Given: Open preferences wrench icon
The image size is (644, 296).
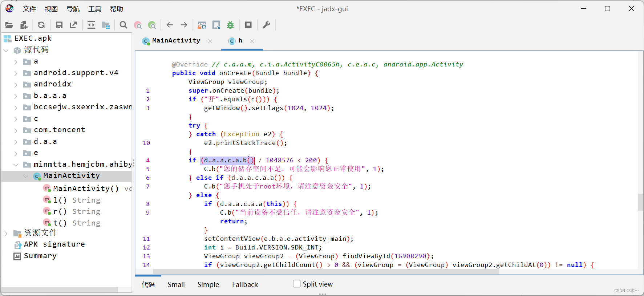Looking at the screenshot, I should pyautogui.click(x=266, y=25).
